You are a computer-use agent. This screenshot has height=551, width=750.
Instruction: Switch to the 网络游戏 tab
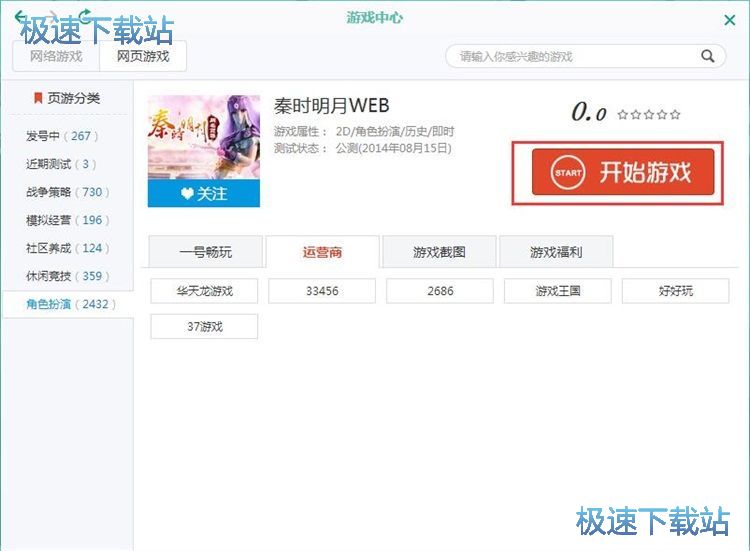coord(56,56)
